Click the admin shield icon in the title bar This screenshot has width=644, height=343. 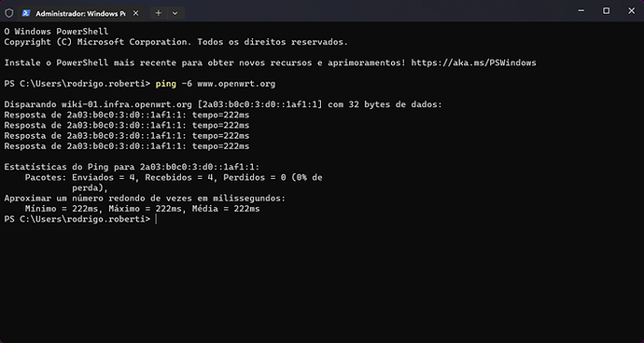tap(9, 13)
